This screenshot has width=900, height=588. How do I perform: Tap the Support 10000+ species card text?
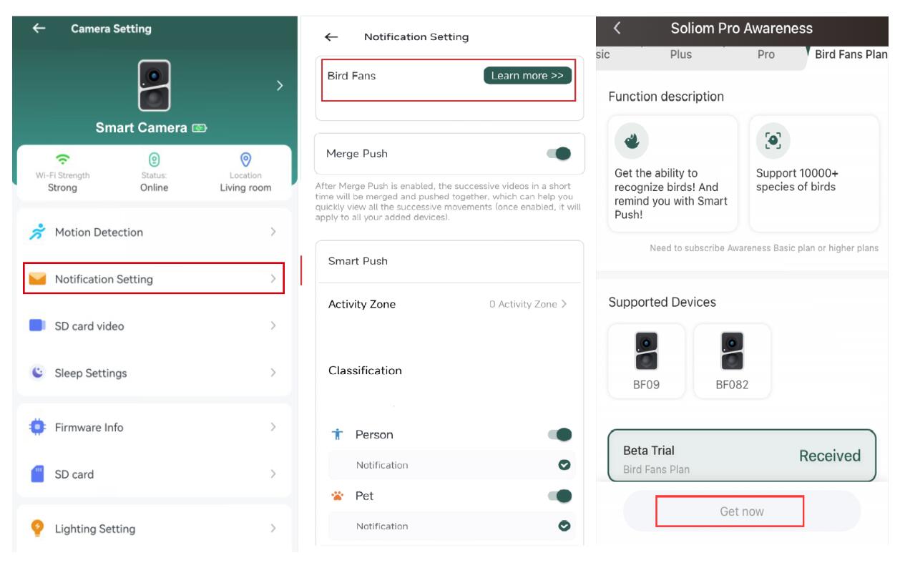tap(797, 180)
